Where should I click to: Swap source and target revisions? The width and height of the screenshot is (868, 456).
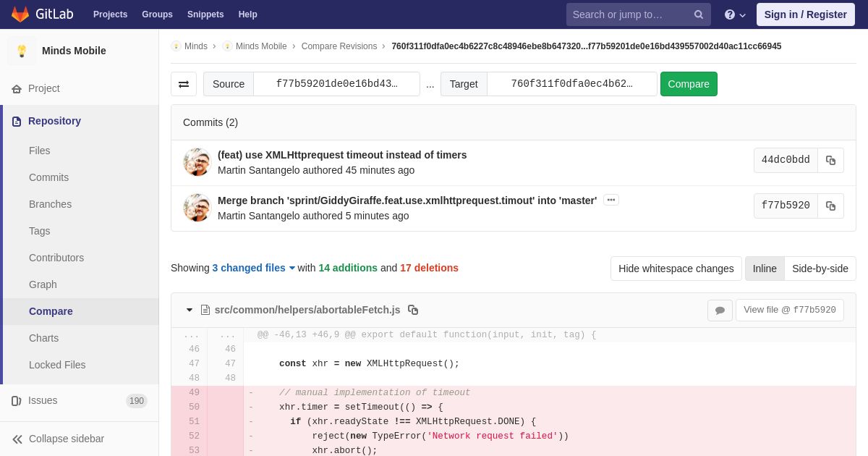tap(184, 84)
